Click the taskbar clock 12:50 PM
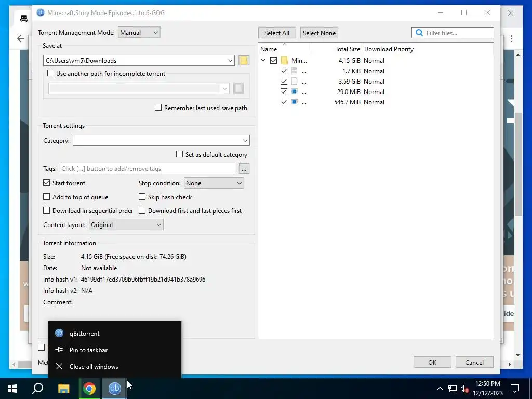532x399 pixels. [487, 384]
